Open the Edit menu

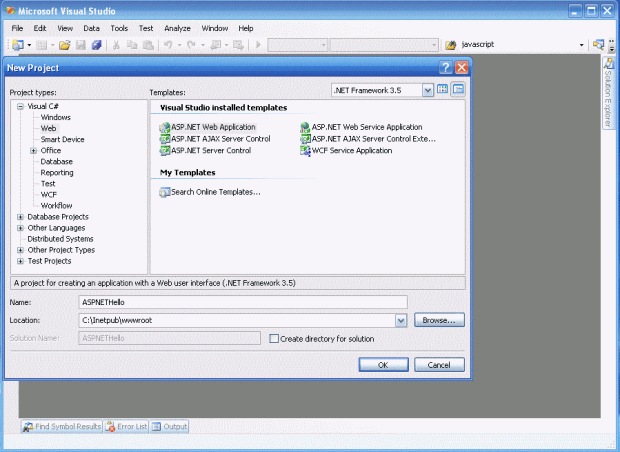click(x=40, y=28)
